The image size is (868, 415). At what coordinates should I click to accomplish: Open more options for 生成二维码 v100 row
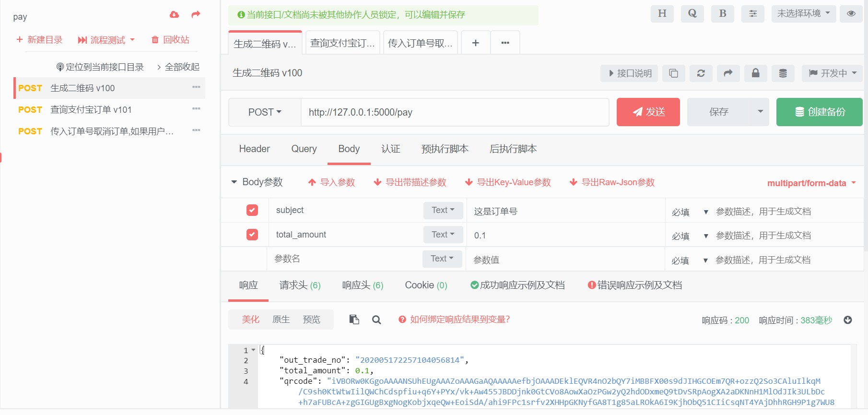[196, 87]
